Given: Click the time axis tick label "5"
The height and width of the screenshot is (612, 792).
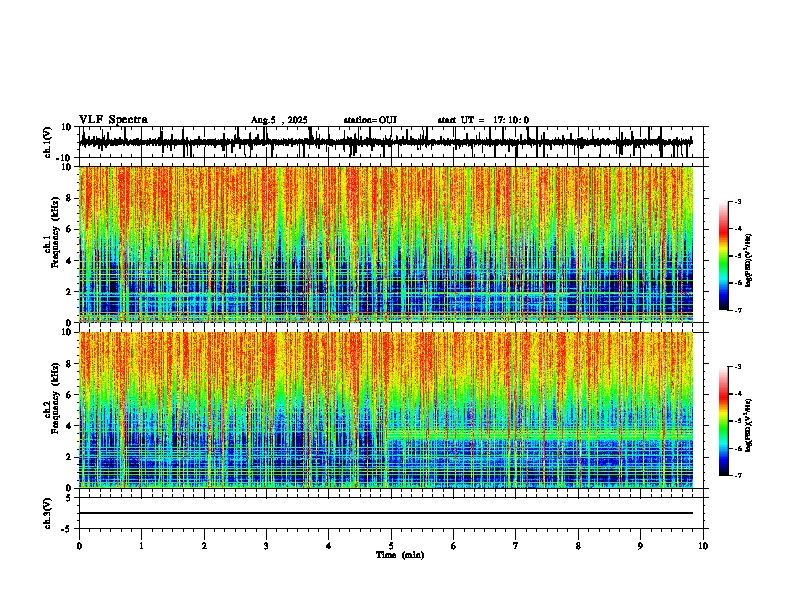Looking at the screenshot, I should pos(391,546).
